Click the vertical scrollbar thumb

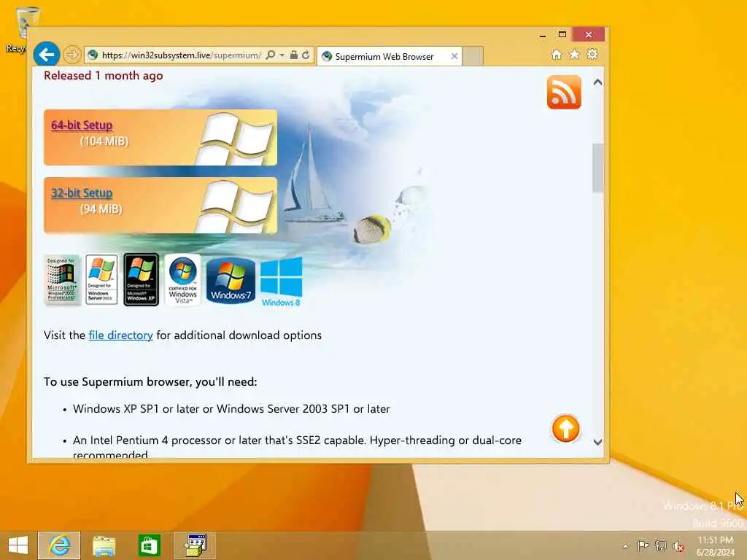598,168
